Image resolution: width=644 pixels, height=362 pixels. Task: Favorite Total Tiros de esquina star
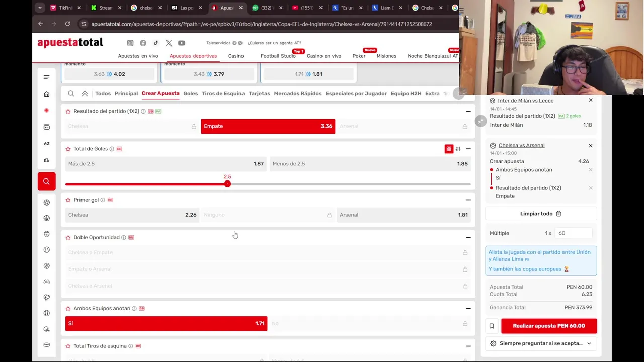coord(68,346)
